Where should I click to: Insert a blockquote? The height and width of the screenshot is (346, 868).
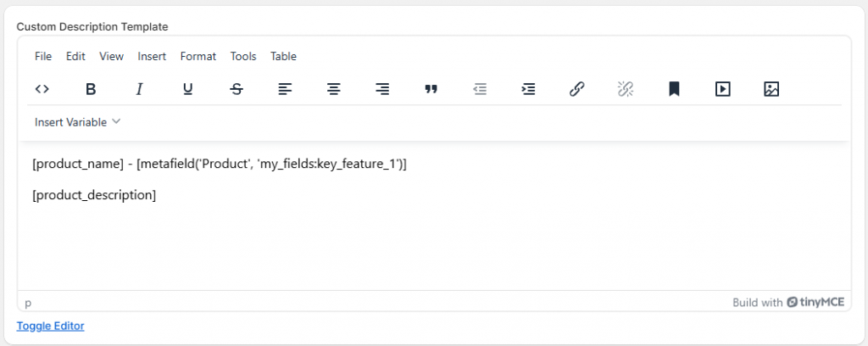[431, 88]
